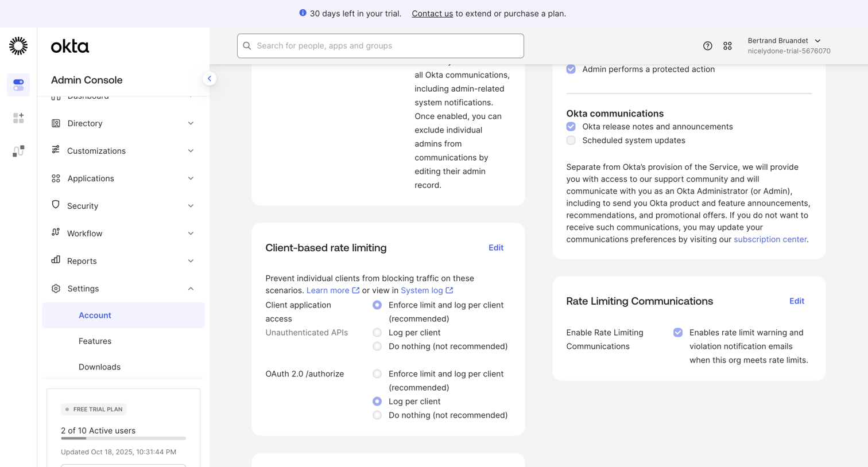Viewport: 868px width, 467px height.
Task: Open the Account settings page
Action: coord(123,315)
